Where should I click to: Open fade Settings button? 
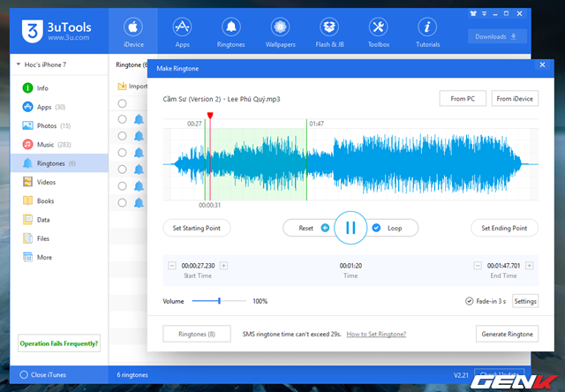tap(525, 301)
